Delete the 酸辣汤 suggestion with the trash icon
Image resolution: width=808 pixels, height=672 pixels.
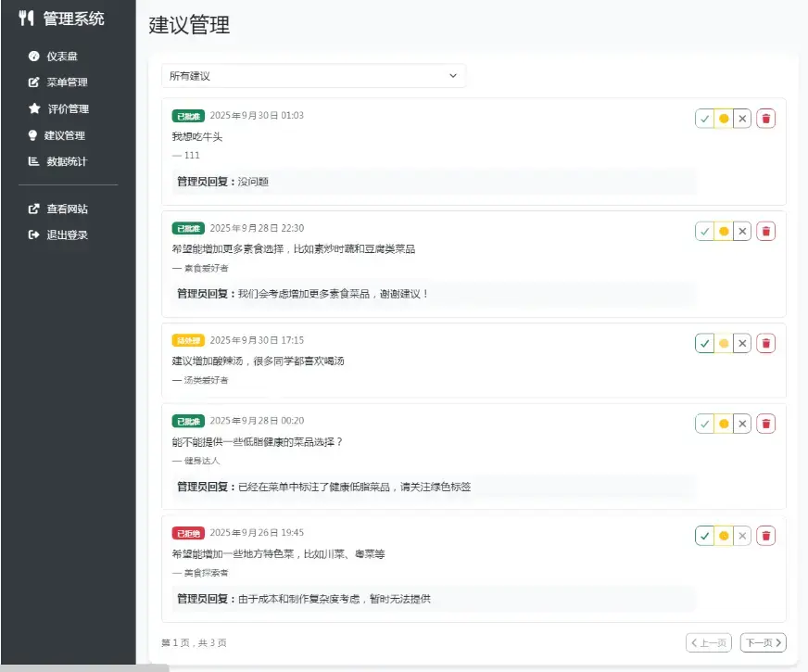[765, 343]
